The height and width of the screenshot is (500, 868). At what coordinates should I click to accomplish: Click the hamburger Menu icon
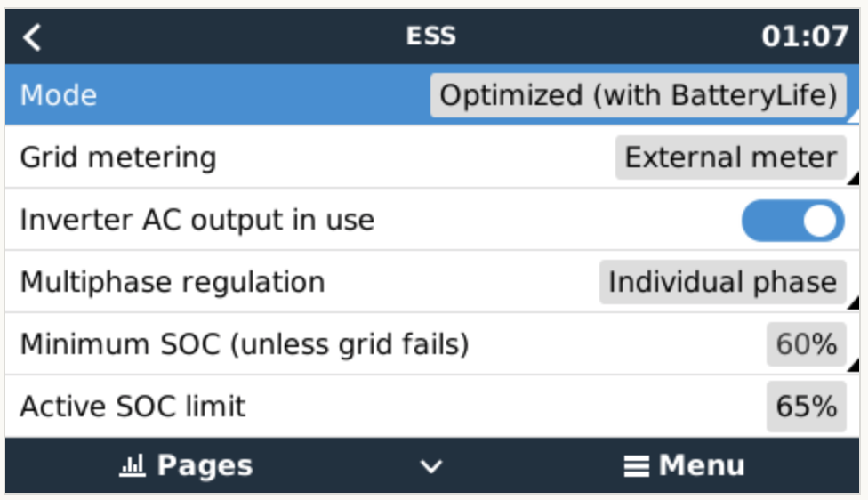pos(635,465)
